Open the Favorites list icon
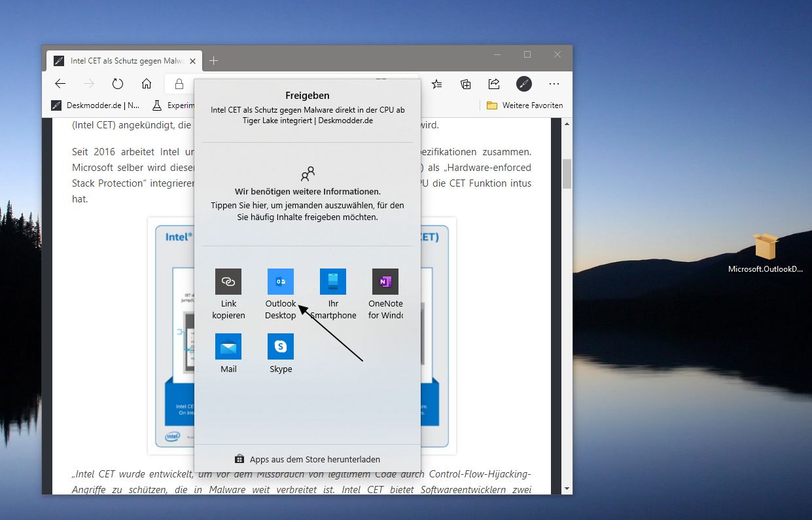 click(x=437, y=84)
